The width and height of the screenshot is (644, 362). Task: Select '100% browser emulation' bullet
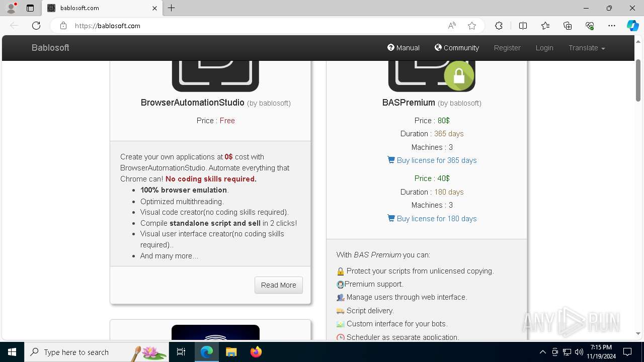(184, 190)
